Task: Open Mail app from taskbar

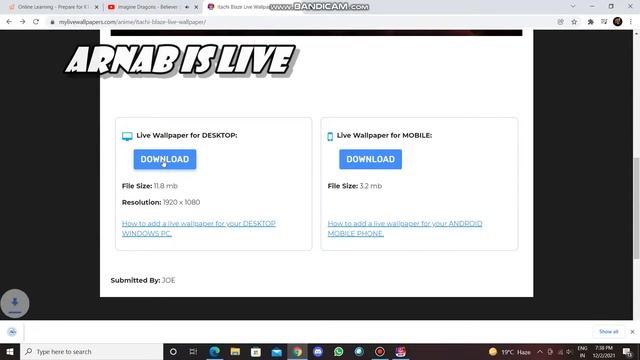Action: [277, 351]
